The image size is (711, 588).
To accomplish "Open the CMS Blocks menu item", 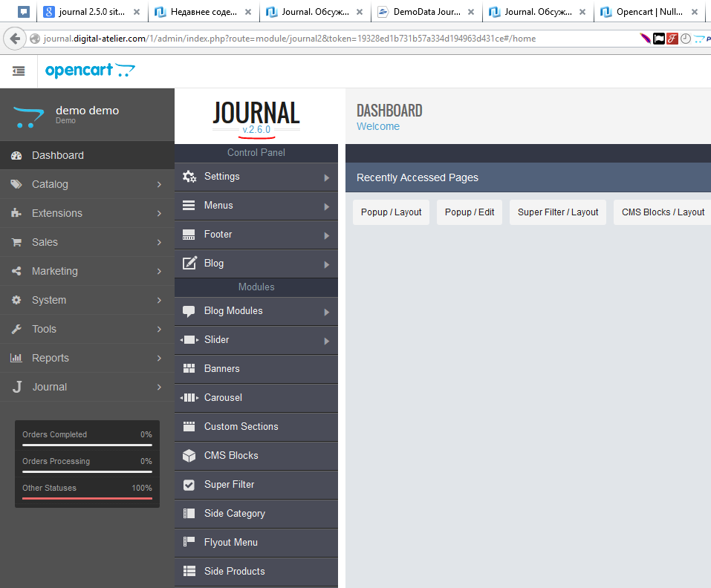I will point(231,455).
